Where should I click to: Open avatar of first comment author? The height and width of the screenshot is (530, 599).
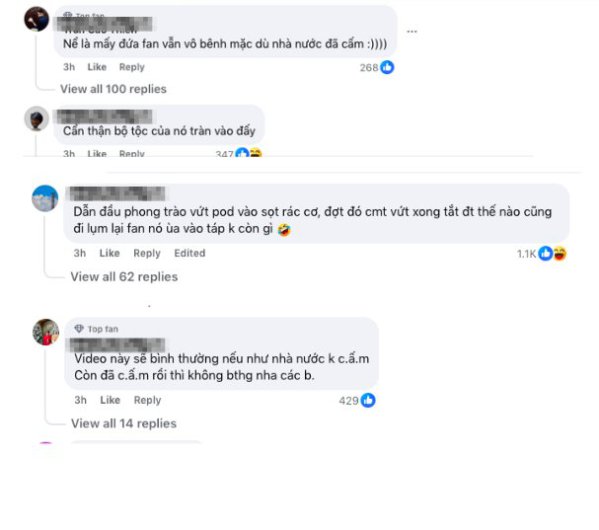tap(37, 19)
